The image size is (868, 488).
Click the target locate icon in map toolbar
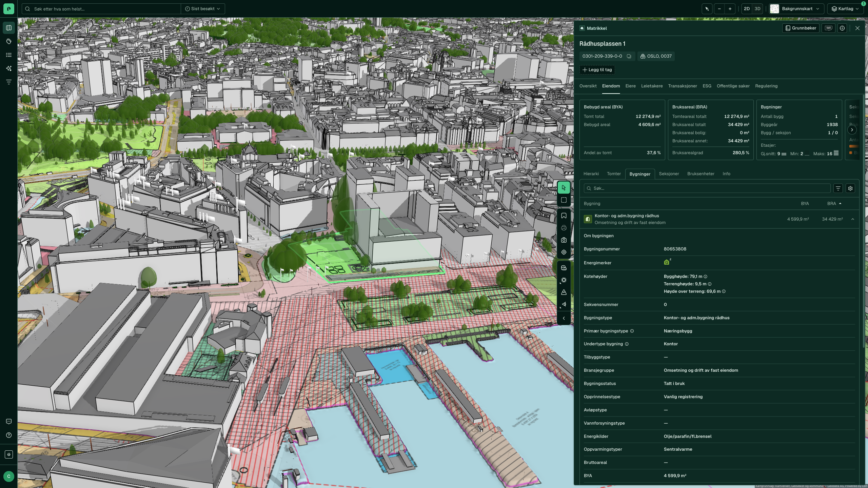pyautogui.click(x=564, y=252)
